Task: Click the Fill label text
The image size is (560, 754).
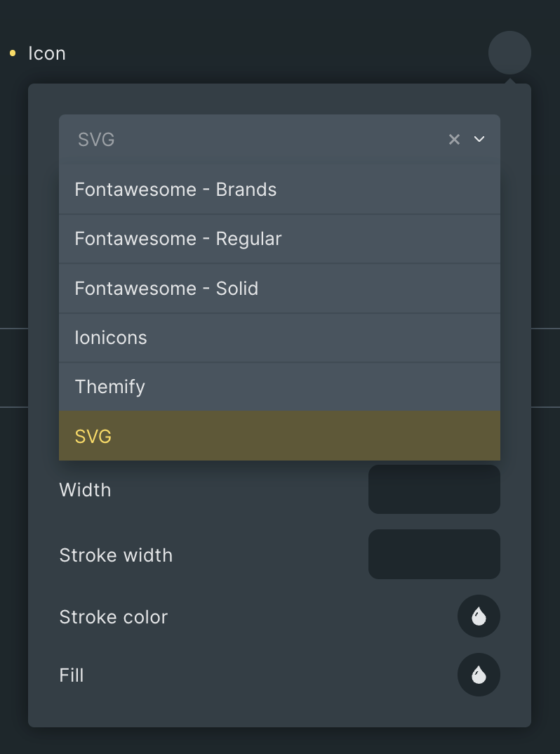Action: tap(72, 675)
